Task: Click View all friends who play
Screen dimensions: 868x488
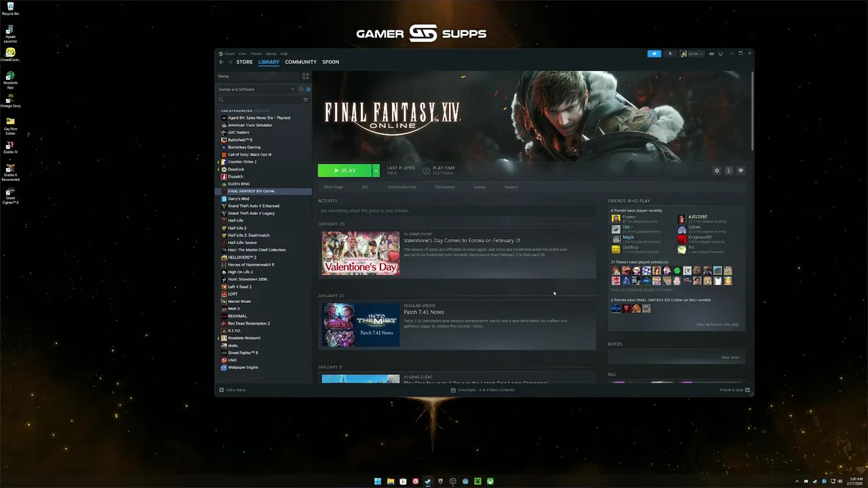Action: point(717,325)
